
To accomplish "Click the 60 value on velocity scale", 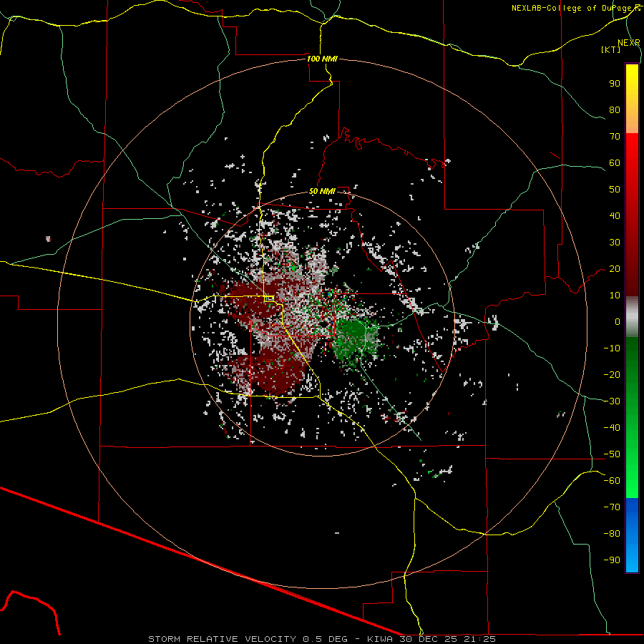I will pos(615,163).
